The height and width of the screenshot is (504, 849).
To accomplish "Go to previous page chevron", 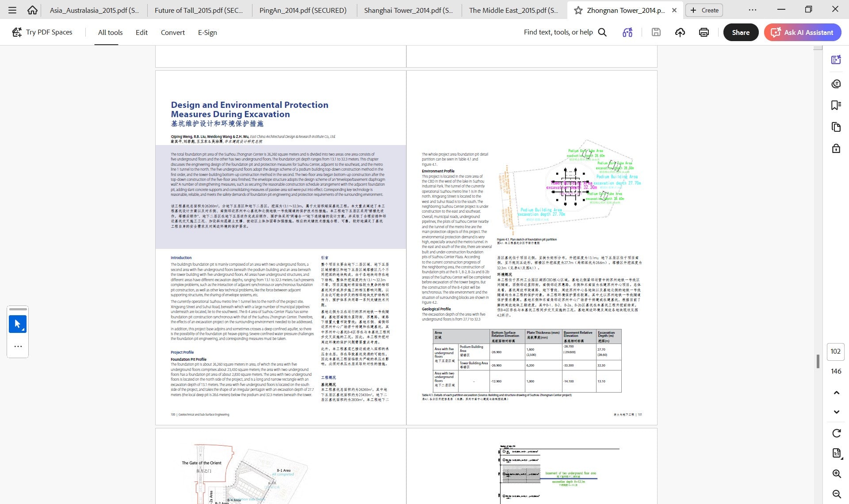I will [837, 393].
